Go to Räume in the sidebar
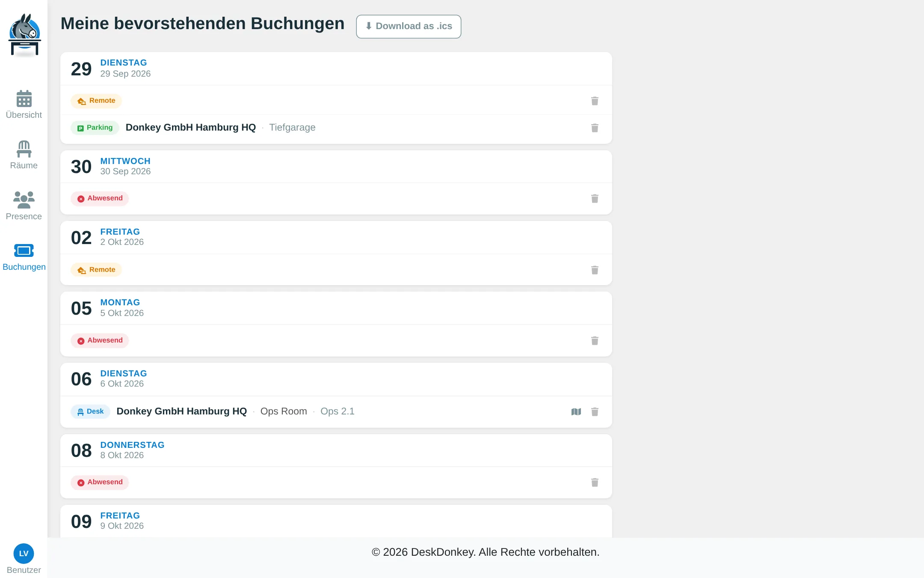The width and height of the screenshot is (924, 578). (x=24, y=155)
